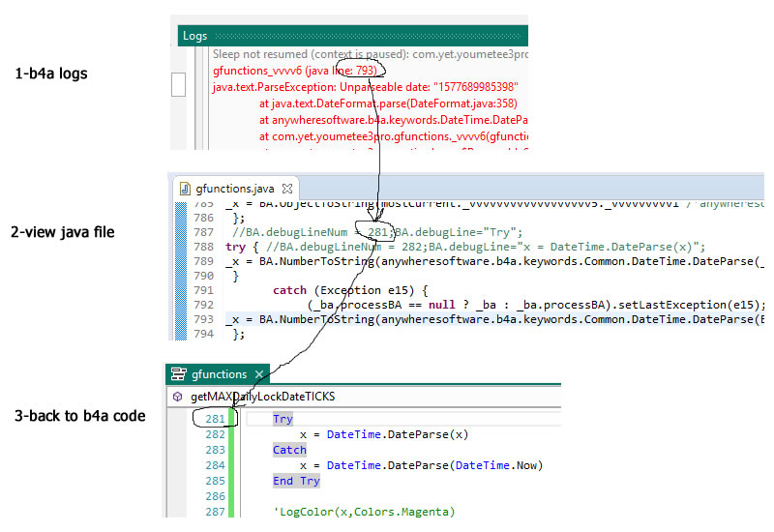This screenshot has height=532, width=774.
Task: Click the debugLineNum comment on Java line 787
Action: 377,232
